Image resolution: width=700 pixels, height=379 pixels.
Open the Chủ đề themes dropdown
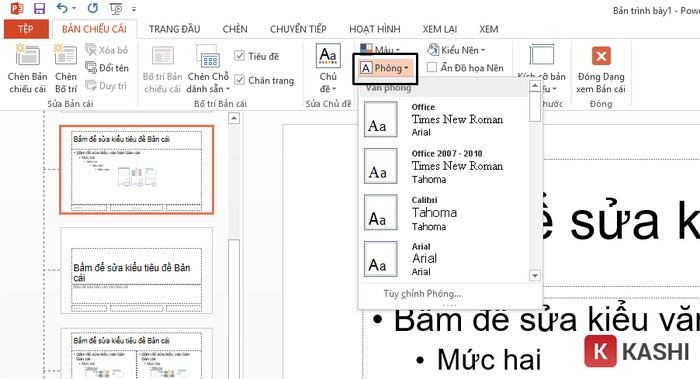[328, 69]
